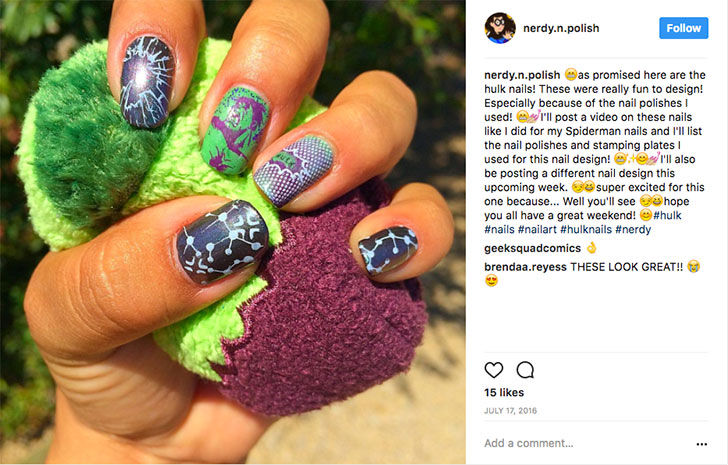The image size is (728, 465).
Task: Visit brendaa.reyess commenter profile
Action: 525,267
